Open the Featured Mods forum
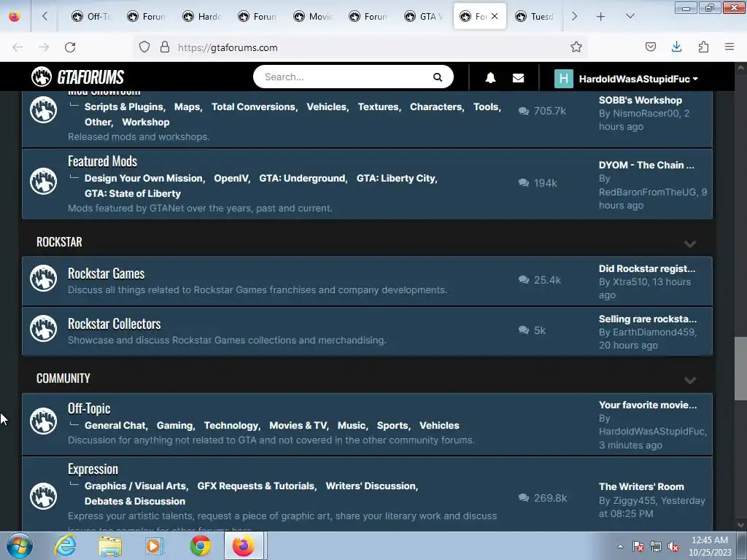The image size is (747, 560). 102,161
